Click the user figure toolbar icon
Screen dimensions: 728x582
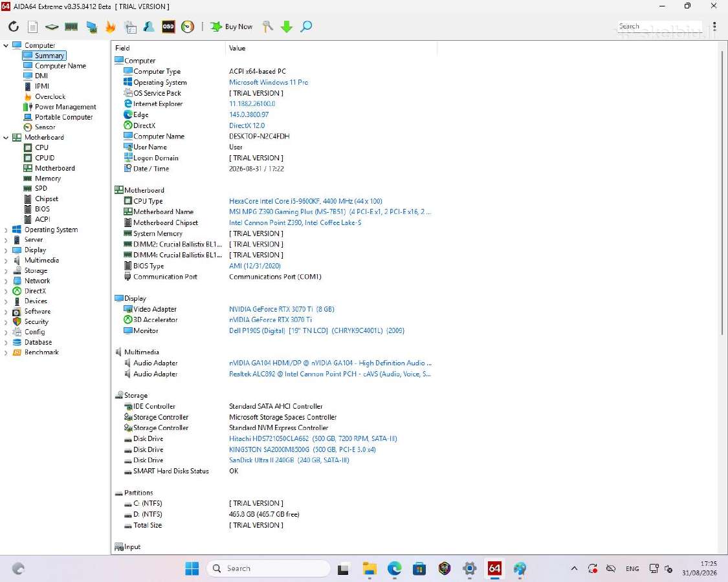point(149,27)
